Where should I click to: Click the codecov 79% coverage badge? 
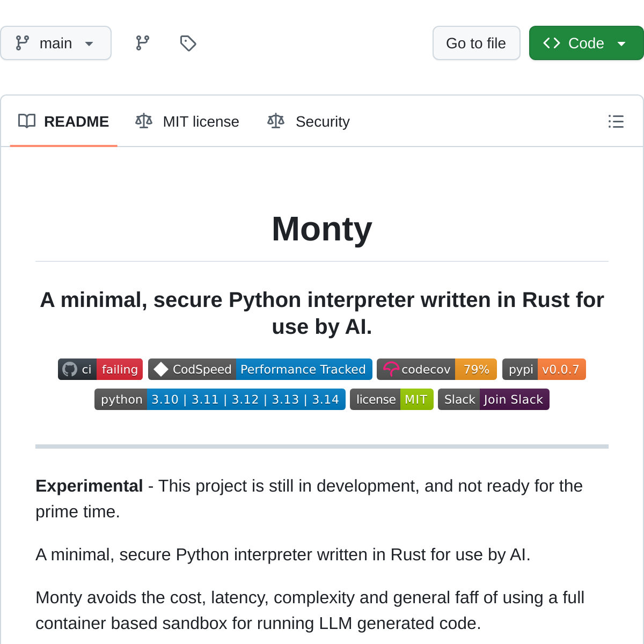(437, 369)
